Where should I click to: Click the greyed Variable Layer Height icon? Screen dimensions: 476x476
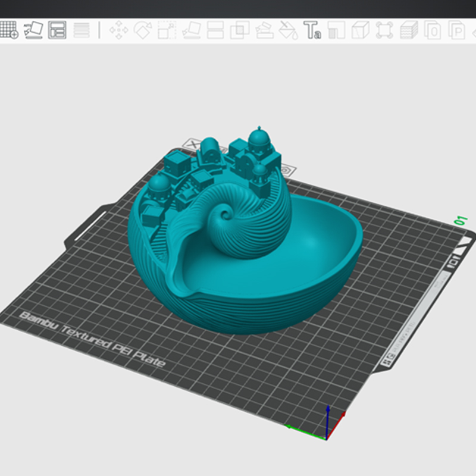(x=82, y=30)
